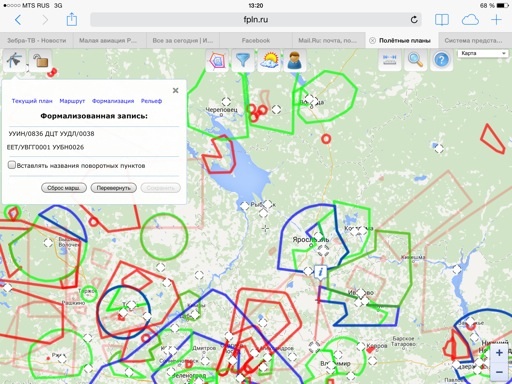
Task: Open the funnel filter tool
Action: (x=243, y=60)
